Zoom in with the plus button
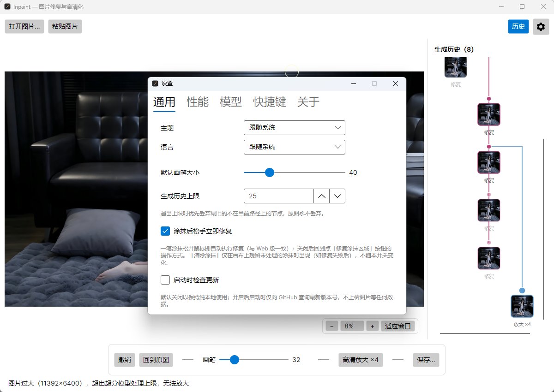This screenshot has width=554, height=392. point(372,326)
